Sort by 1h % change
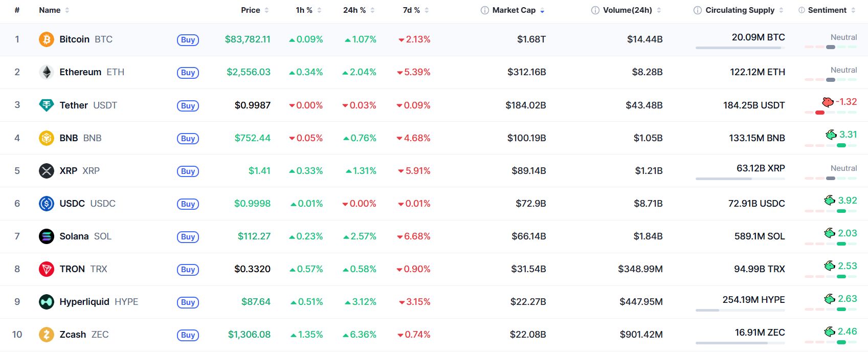868x352 pixels. coord(308,10)
